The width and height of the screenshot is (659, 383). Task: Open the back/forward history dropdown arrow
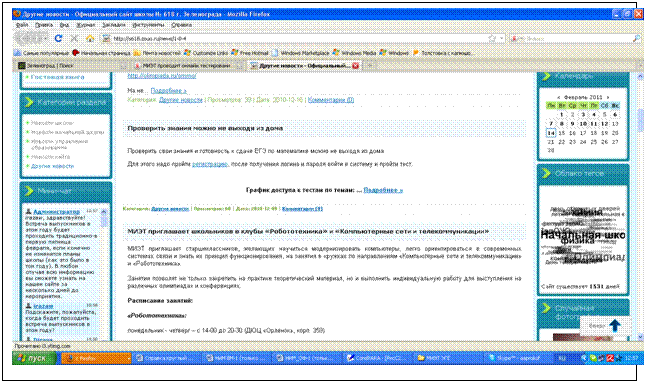(45, 38)
